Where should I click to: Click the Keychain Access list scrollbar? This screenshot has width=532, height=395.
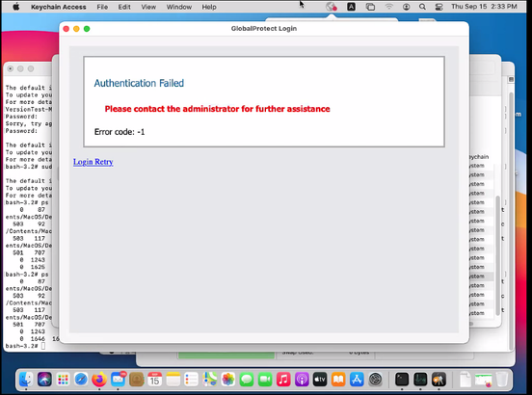click(x=497, y=256)
